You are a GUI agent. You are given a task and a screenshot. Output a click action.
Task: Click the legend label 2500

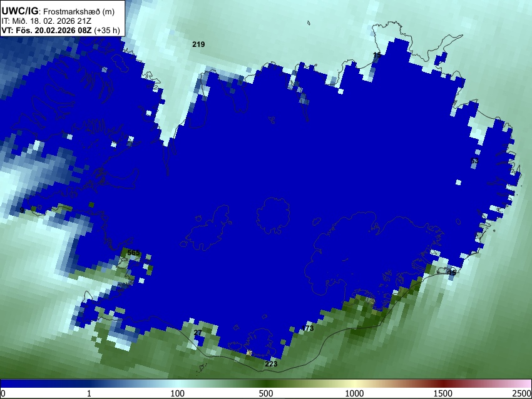522,393
